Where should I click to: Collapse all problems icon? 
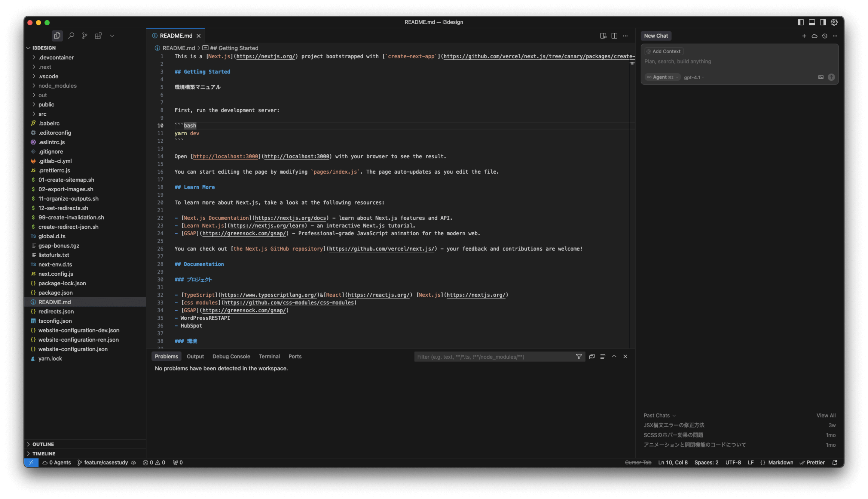pyautogui.click(x=592, y=357)
